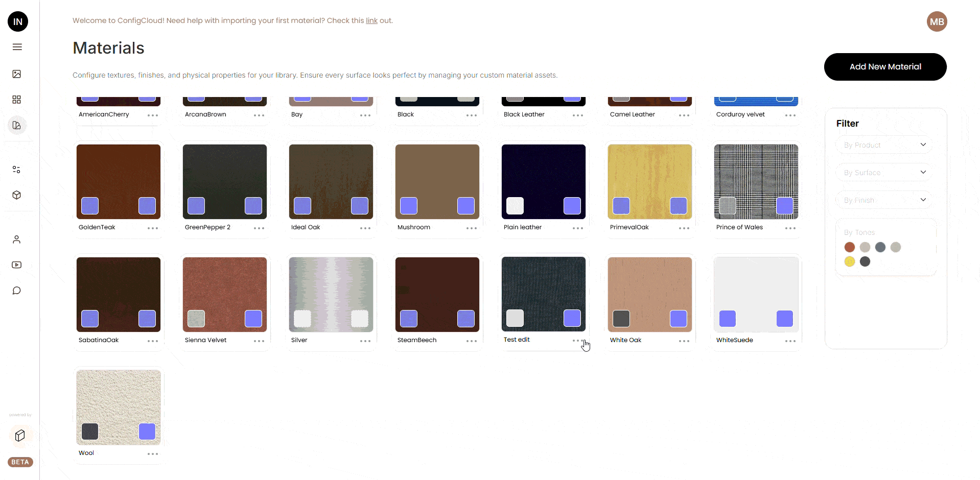This screenshot has width=980, height=480.
Task: Click the IN logo at top left
Action: tap(18, 21)
